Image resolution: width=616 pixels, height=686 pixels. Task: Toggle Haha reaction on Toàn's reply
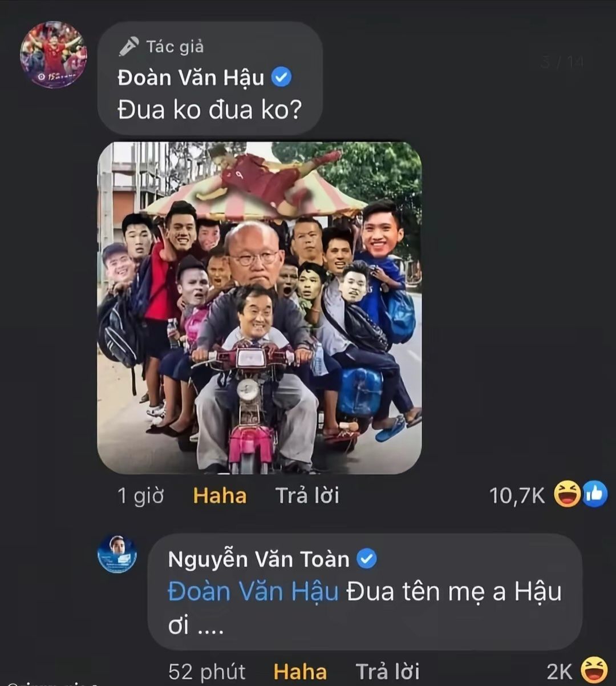pyautogui.click(x=300, y=672)
